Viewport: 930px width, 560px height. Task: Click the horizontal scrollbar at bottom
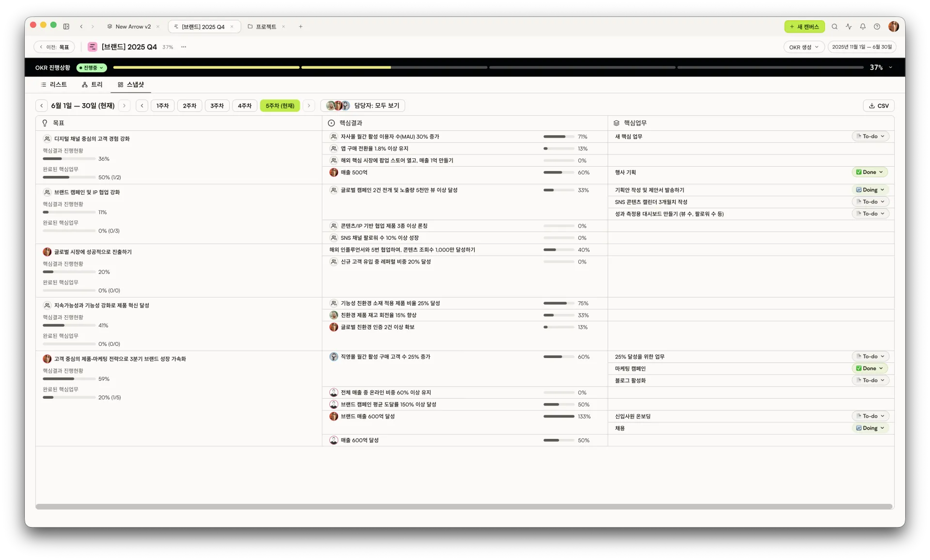coord(464,506)
